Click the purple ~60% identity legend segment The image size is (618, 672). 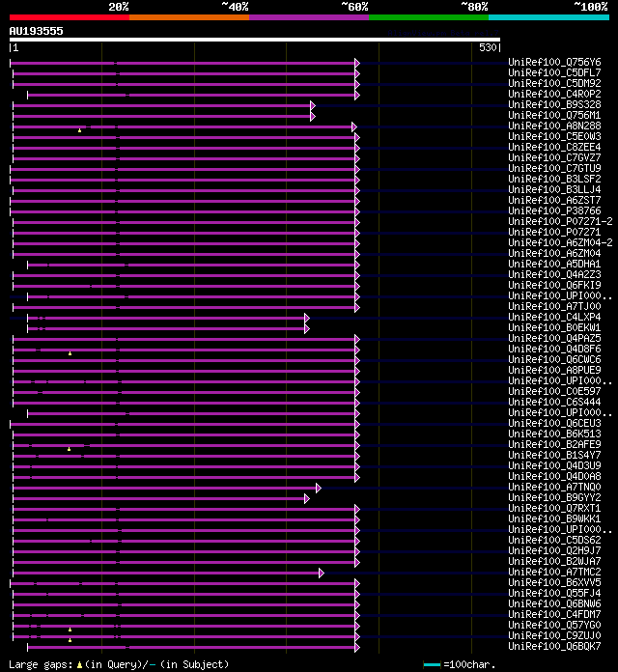pyautogui.click(x=309, y=17)
